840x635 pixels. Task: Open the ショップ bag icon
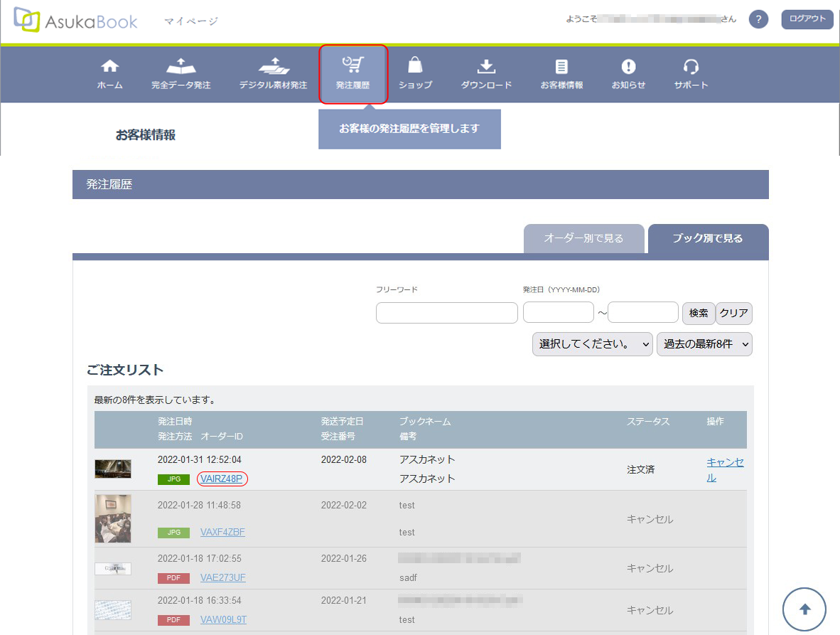tap(415, 67)
